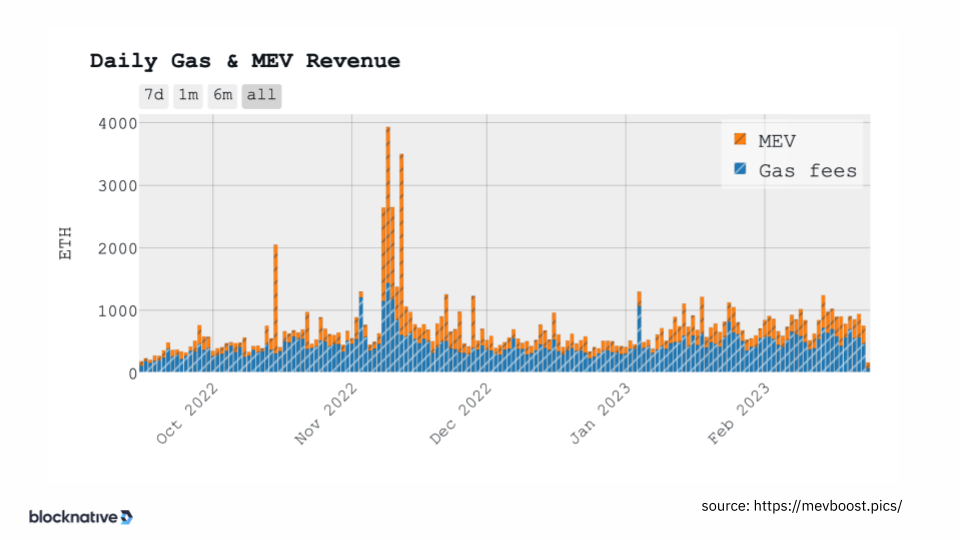Click the 3000 y-axis tick label

point(118,186)
